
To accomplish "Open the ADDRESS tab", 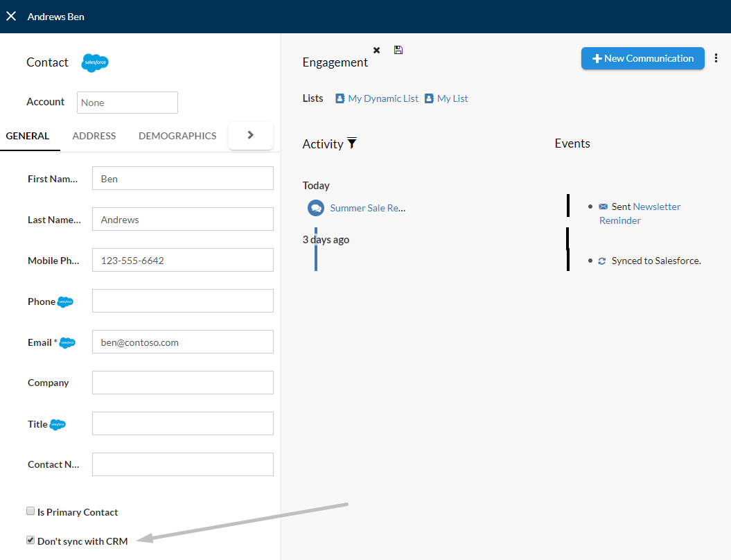I will coord(94,136).
